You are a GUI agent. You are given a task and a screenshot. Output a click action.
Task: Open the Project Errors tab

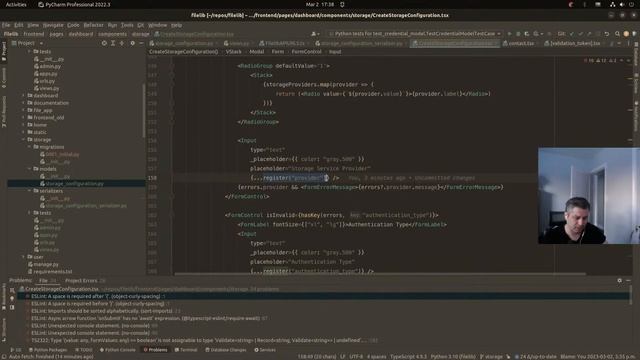point(85,280)
